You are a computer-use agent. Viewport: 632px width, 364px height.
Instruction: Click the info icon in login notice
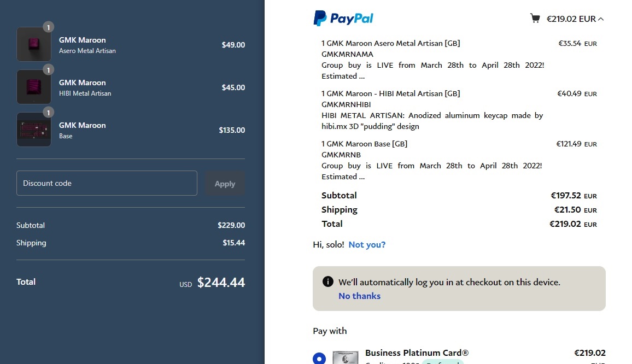click(327, 281)
